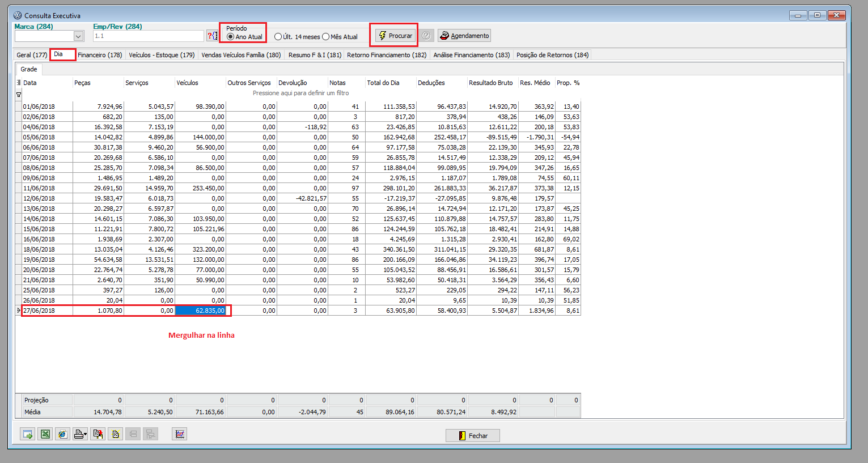Open the Veículos - Estoque (179) tab

coord(162,55)
